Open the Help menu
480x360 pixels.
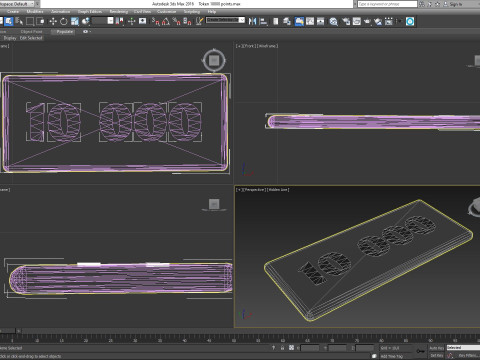(x=212, y=12)
